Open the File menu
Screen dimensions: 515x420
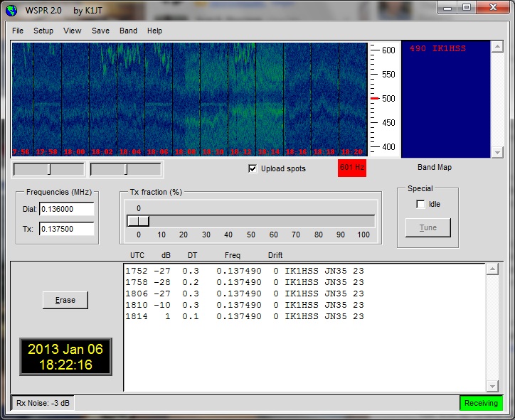coord(18,31)
